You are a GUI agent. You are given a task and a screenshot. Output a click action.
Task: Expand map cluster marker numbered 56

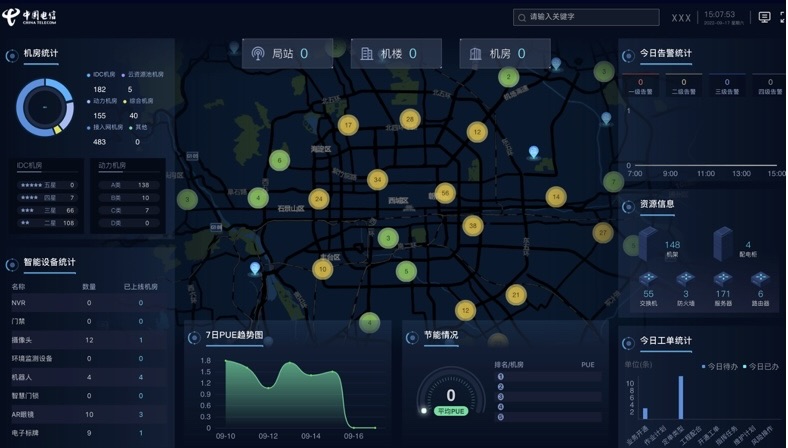click(445, 193)
